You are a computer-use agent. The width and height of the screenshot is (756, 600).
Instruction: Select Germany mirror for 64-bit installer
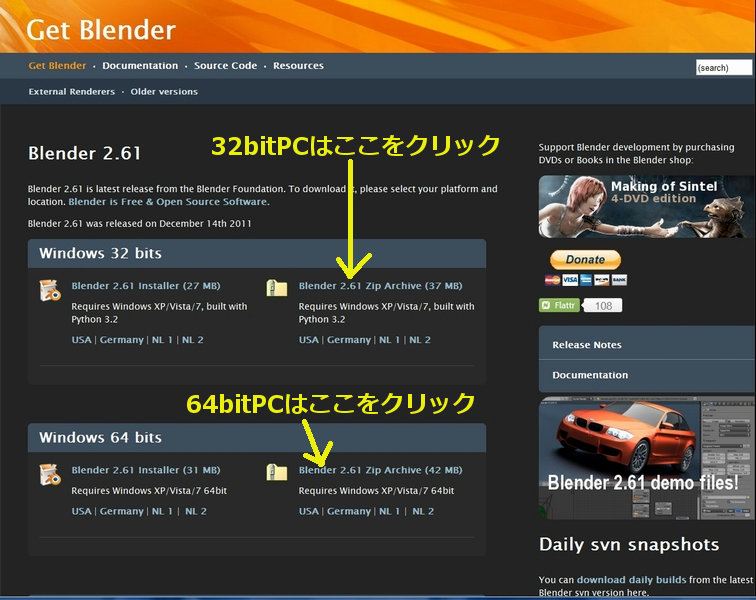122,511
